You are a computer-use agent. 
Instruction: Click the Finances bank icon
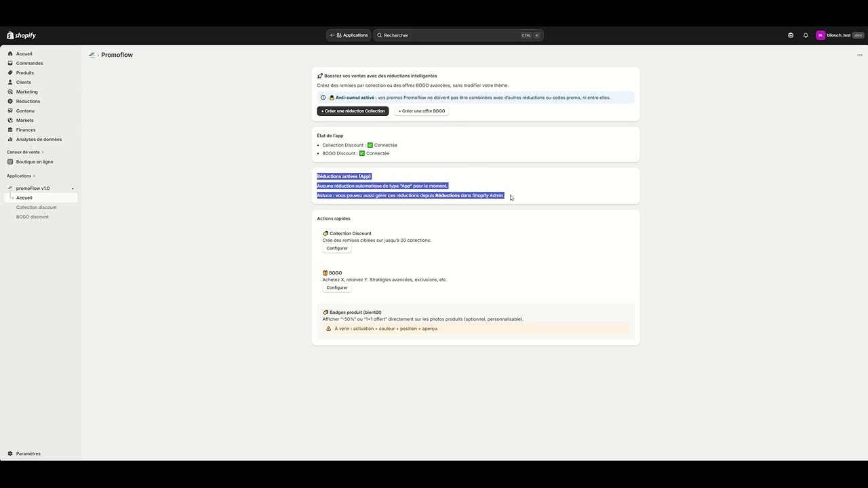click(10, 129)
